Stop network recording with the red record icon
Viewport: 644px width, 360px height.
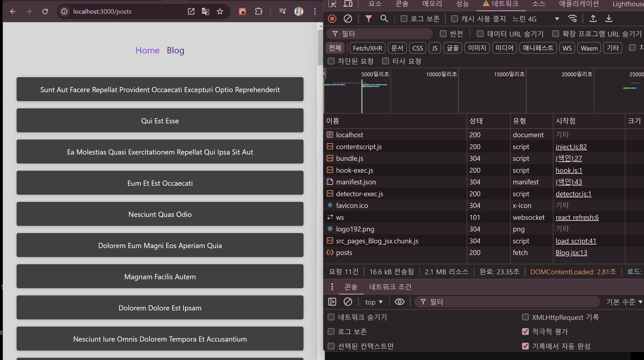(332, 19)
